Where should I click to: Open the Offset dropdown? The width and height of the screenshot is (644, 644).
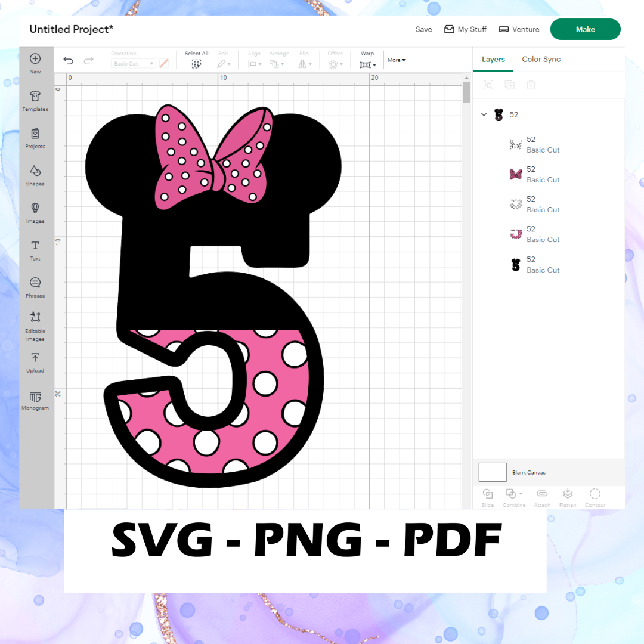336,64
